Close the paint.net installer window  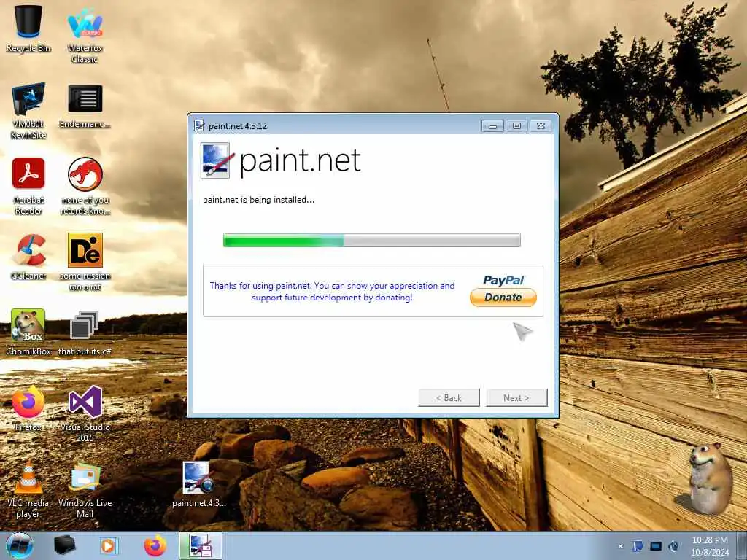point(541,125)
